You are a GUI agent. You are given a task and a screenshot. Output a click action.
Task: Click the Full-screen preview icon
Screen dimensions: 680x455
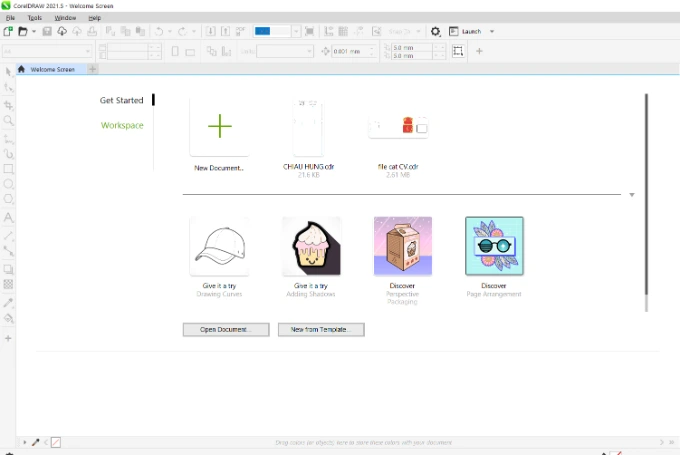pos(310,31)
